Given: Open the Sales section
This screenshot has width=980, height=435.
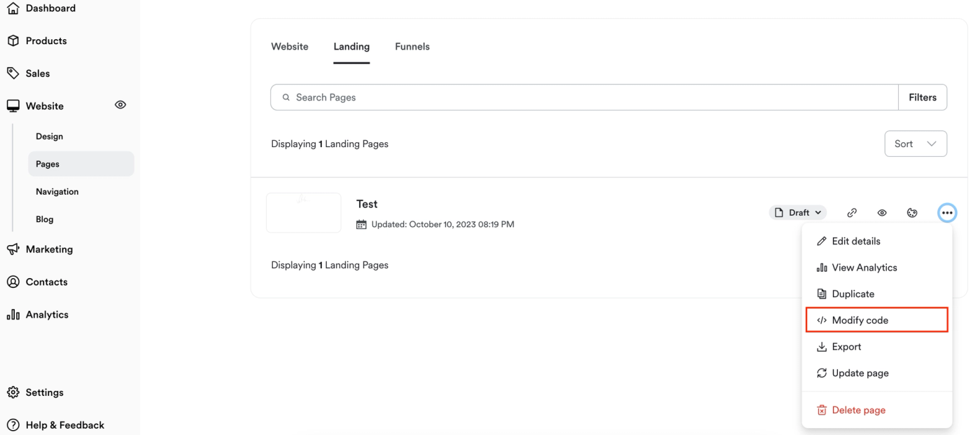Looking at the screenshot, I should 38,73.
